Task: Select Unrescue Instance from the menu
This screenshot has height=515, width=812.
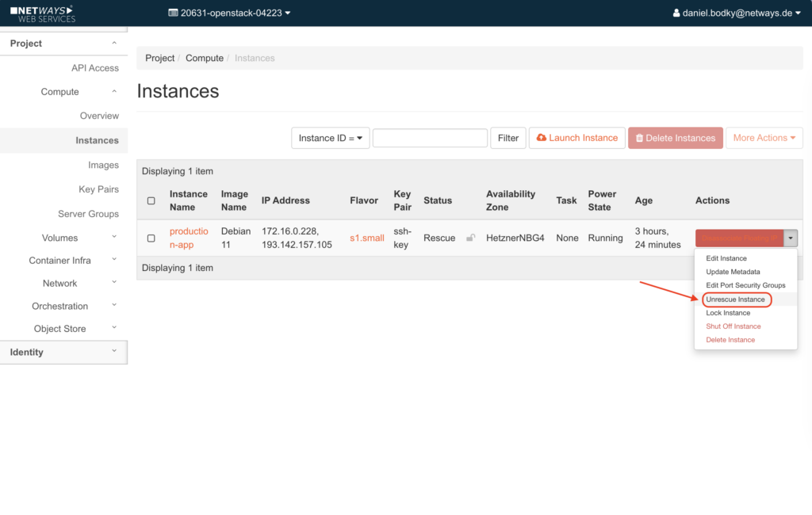Action: pyautogui.click(x=736, y=299)
